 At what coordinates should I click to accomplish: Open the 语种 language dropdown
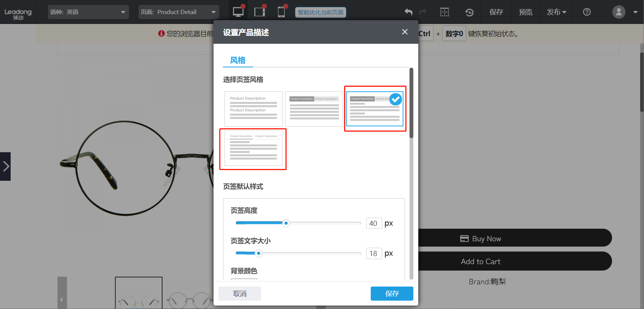click(x=88, y=12)
